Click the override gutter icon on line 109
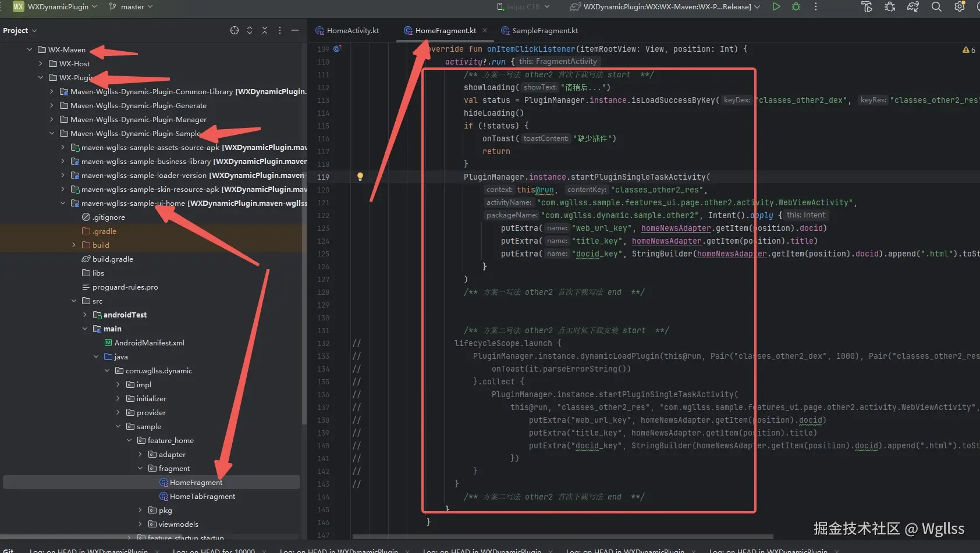The image size is (980, 553). pos(337,49)
